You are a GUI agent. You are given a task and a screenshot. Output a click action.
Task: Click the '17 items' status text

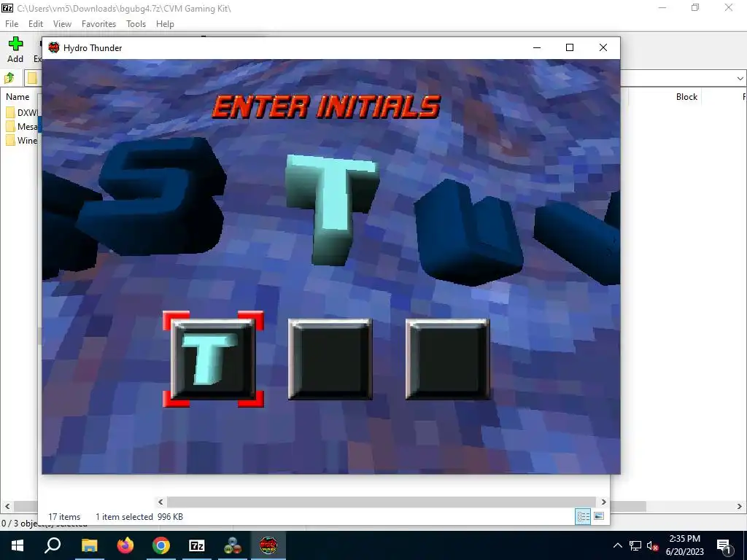point(64,517)
